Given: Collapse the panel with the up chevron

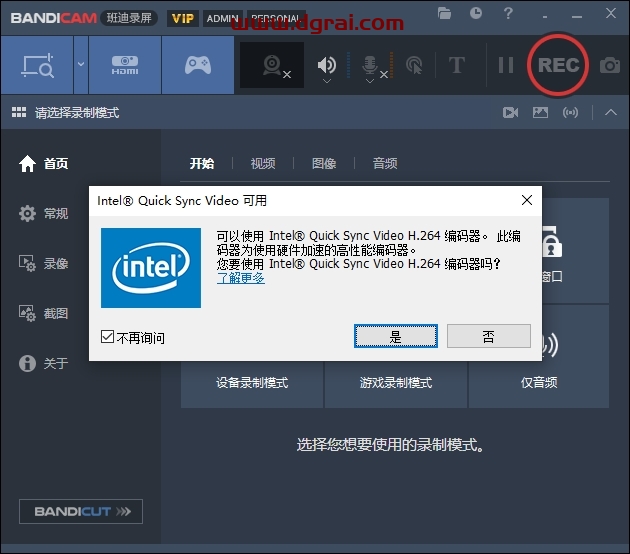Looking at the screenshot, I should [611, 112].
